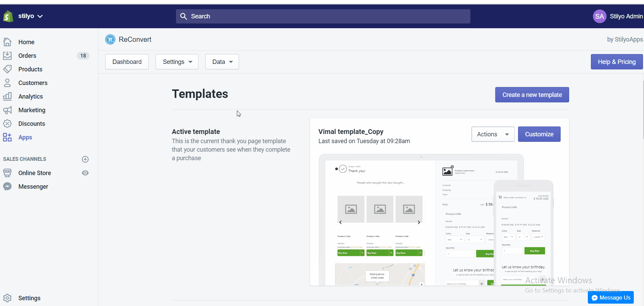
Task: Open Marketing in sidebar
Action: click(32, 110)
